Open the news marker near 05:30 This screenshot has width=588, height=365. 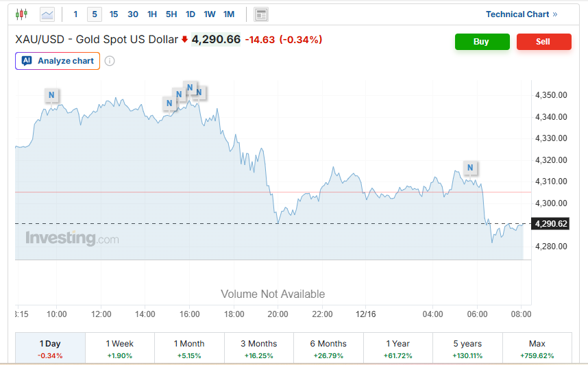pyautogui.click(x=470, y=167)
